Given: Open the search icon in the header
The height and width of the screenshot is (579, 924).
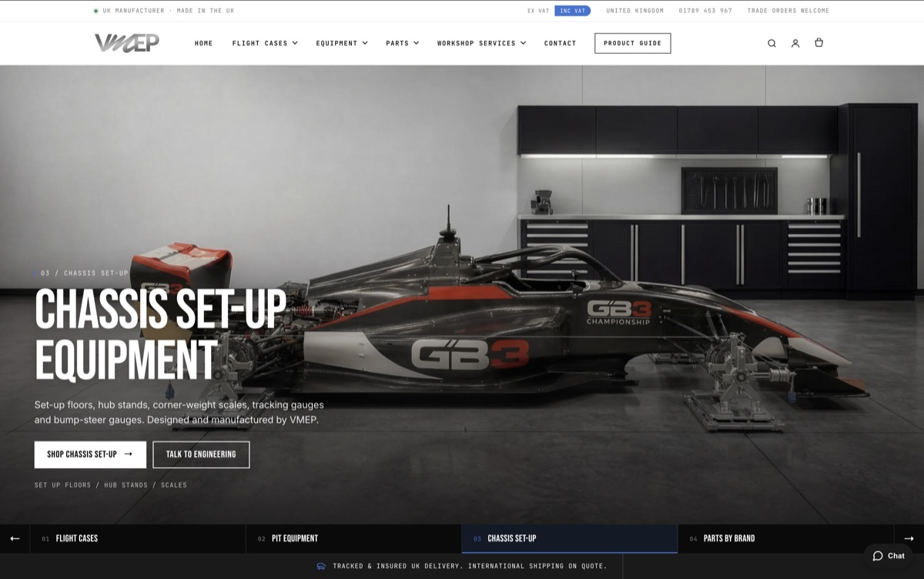Looking at the screenshot, I should pyautogui.click(x=772, y=43).
